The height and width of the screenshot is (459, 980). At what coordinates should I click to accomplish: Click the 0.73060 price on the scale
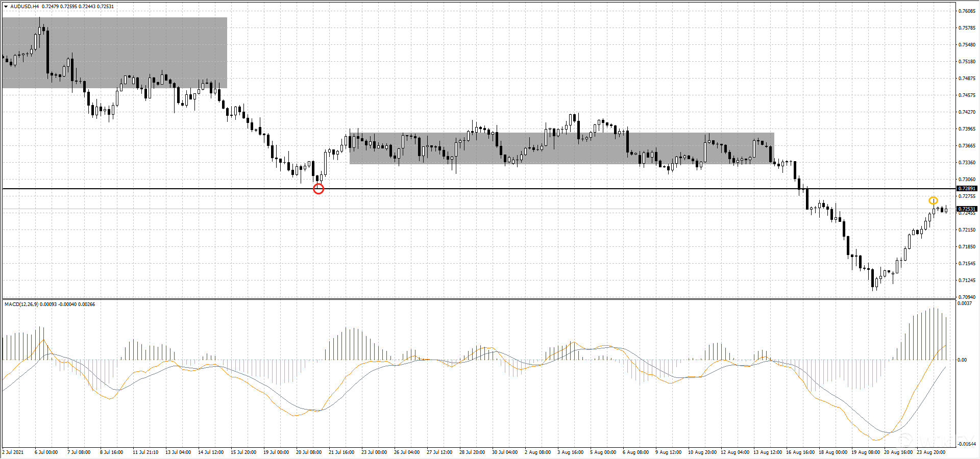coord(967,180)
